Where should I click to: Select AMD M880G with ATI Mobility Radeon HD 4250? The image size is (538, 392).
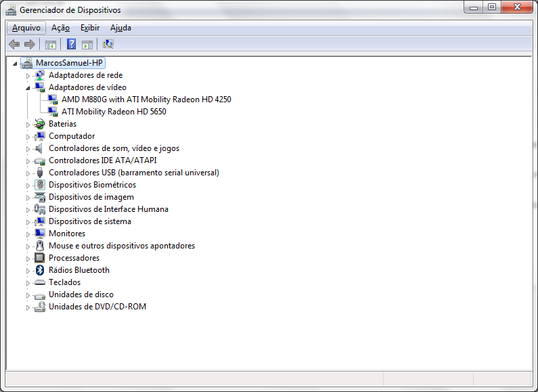pos(146,100)
